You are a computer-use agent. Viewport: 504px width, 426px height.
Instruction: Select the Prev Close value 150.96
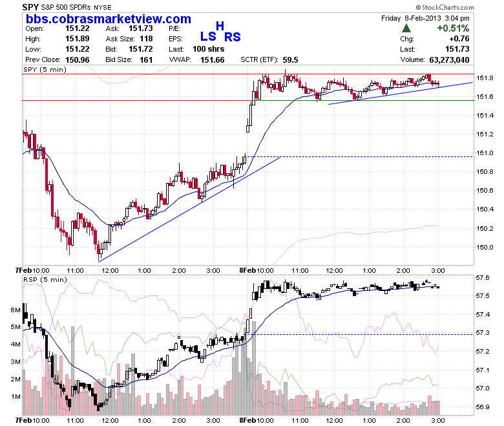tap(77, 60)
